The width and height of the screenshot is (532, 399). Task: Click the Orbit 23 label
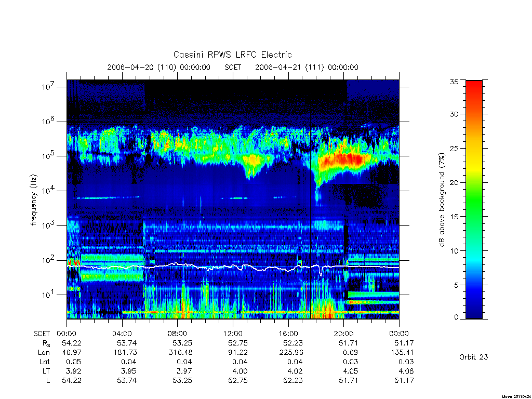(474, 357)
